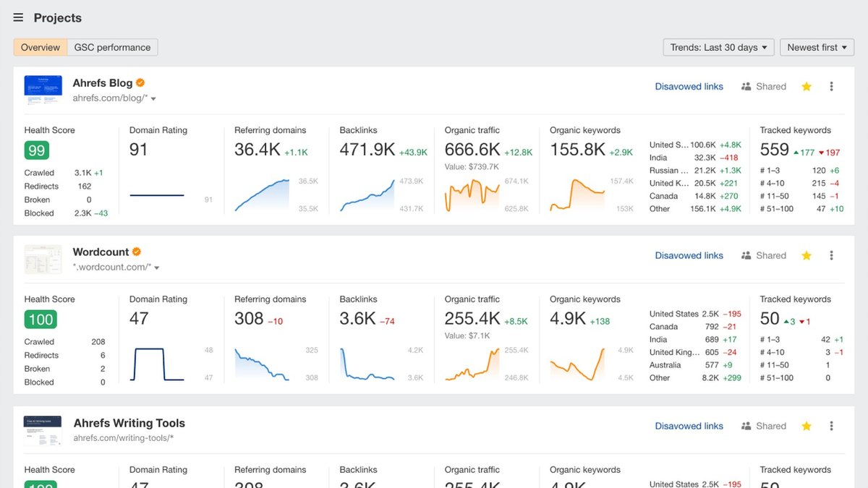Open more options for Ahrefs Writing Tools
The image size is (868, 488).
click(831, 427)
